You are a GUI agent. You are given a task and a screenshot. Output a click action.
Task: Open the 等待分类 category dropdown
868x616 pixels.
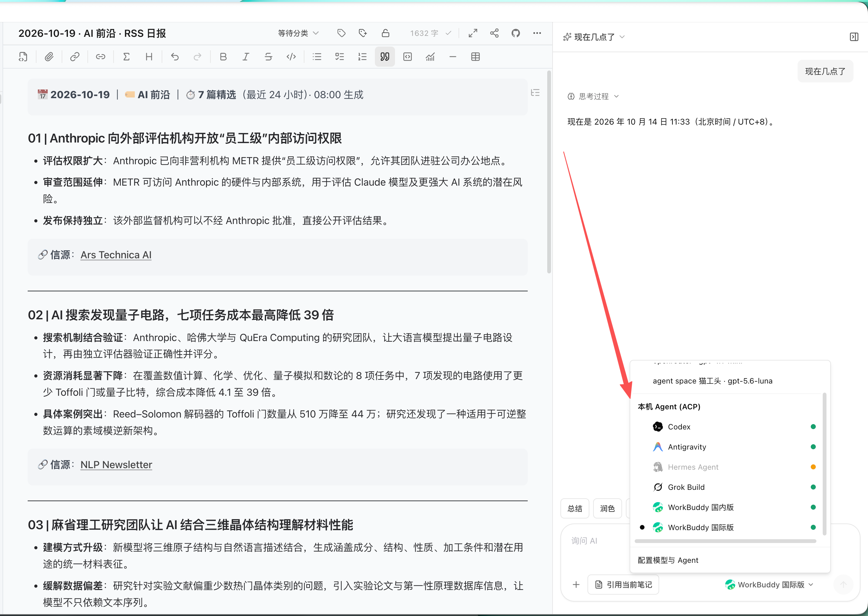coord(298,33)
